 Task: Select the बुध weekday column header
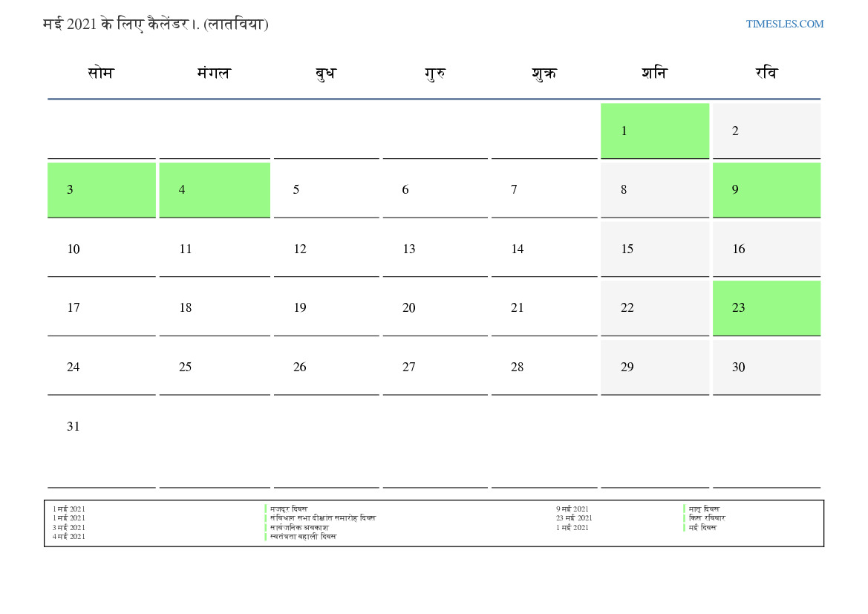(x=325, y=74)
